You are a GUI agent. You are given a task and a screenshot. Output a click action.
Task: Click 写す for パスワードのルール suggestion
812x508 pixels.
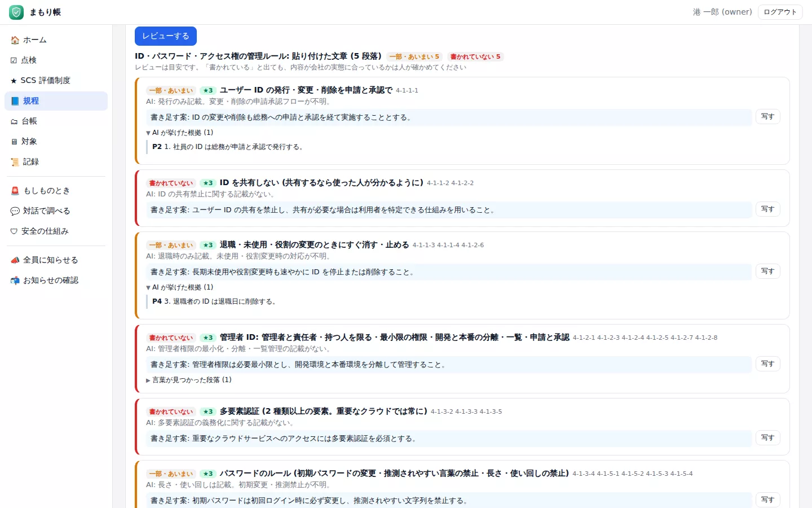tap(768, 500)
